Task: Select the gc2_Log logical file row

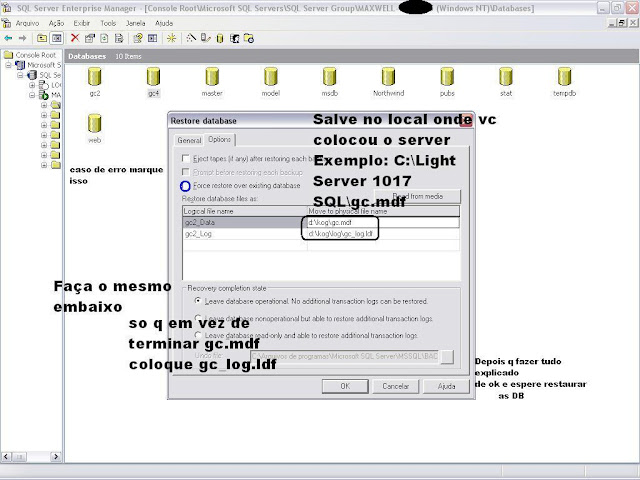Action: pos(244,234)
